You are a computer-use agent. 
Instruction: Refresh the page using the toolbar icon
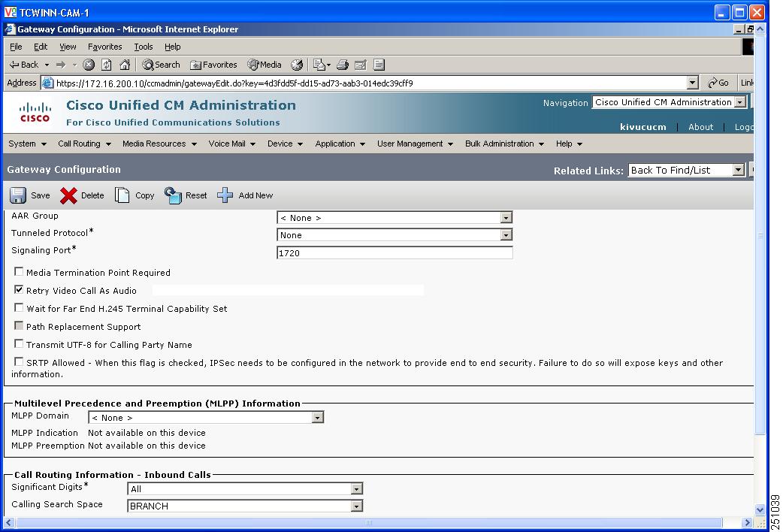tap(107, 65)
